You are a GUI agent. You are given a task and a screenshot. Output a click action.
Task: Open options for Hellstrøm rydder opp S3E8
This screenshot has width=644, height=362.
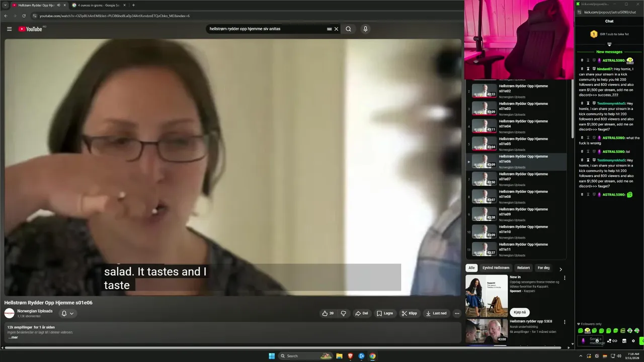click(565, 322)
